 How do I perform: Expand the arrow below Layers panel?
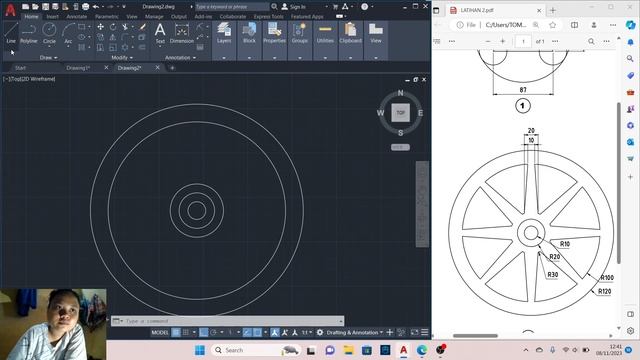coord(224,58)
